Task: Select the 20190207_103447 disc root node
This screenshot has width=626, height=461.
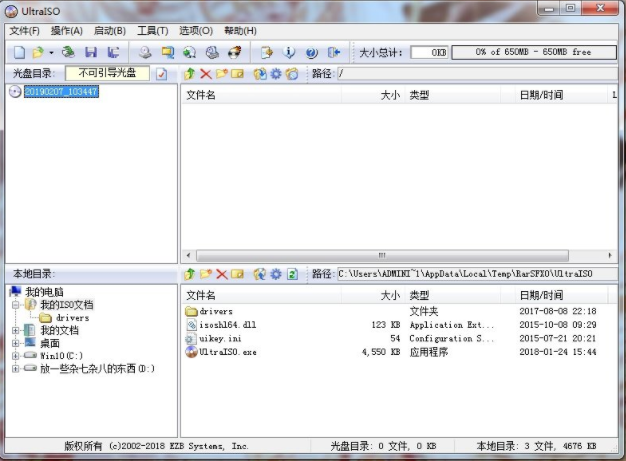Action: [x=61, y=92]
